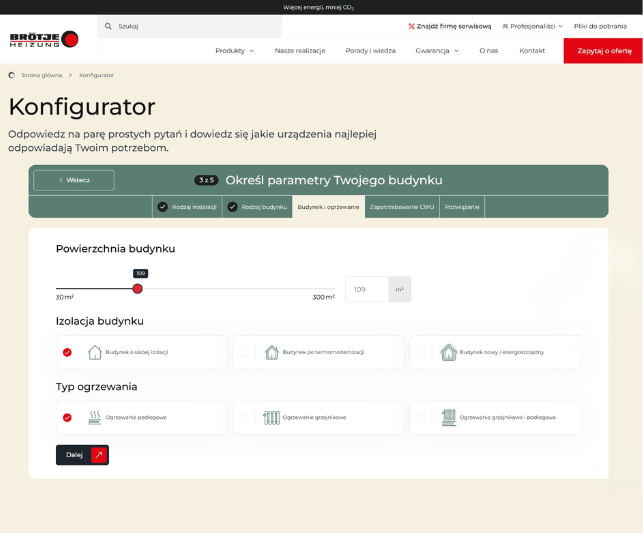Click the Zapytaj o ofertę button
Viewport: 643px width, 533px height.
[x=603, y=51]
